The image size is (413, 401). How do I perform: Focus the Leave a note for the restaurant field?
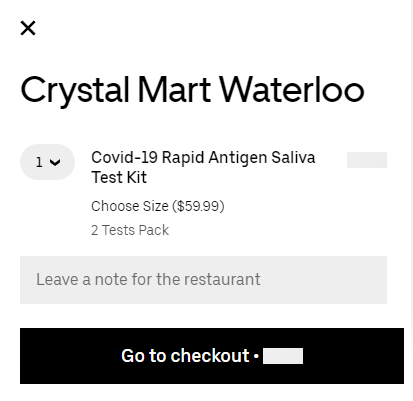click(203, 280)
